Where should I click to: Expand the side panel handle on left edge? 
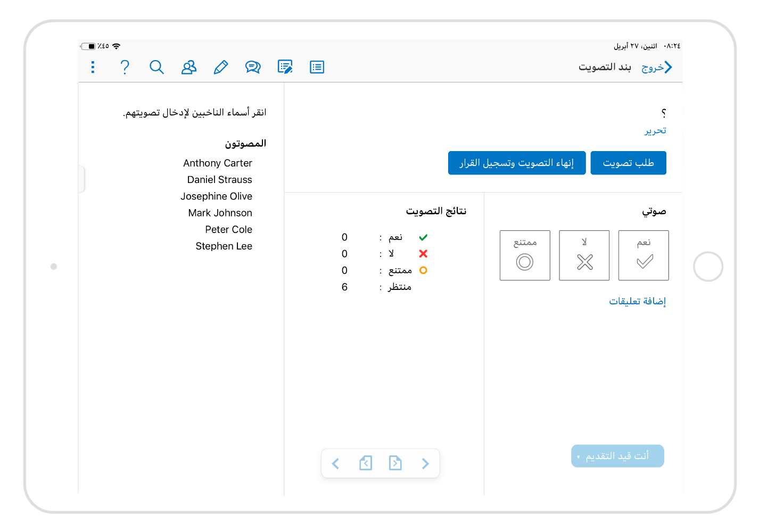tap(81, 179)
